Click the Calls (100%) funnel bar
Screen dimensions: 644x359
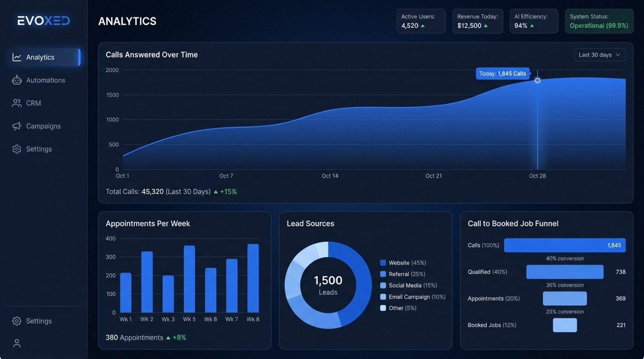point(565,245)
